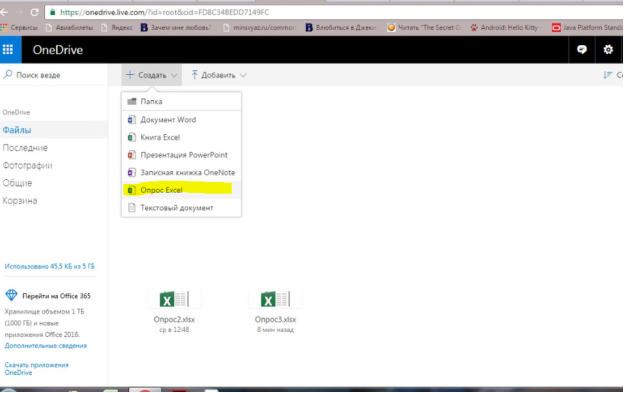Click Перейти на Office 365

(x=56, y=296)
